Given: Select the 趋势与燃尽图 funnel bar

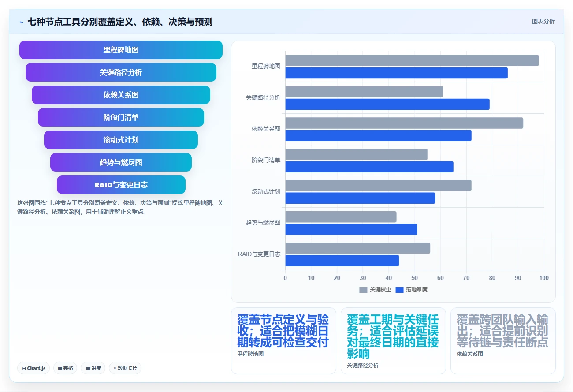Looking at the screenshot, I should (121, 162).
